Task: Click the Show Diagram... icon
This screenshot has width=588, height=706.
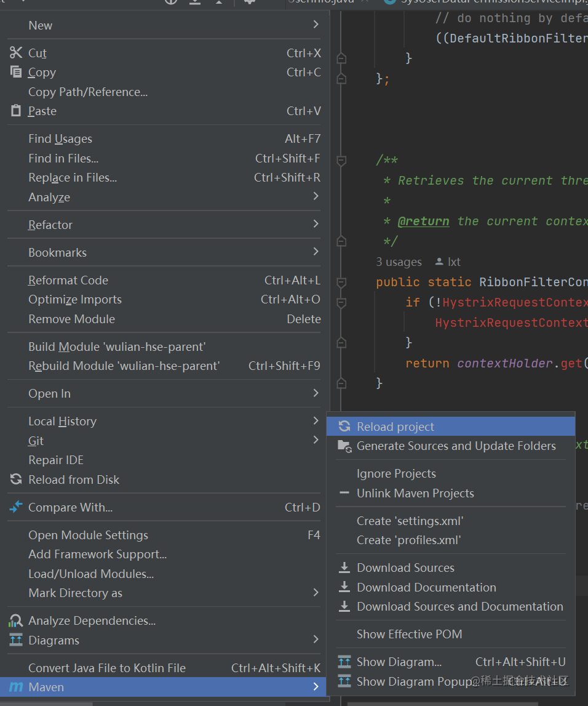Action: 344,662
